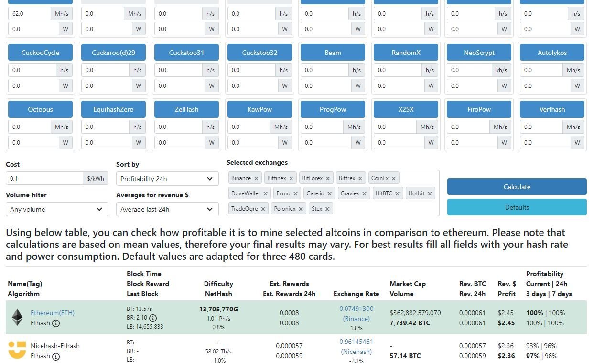Remove CoinEx exchange tag
The image size is (605, 364).
pos(394,179)
